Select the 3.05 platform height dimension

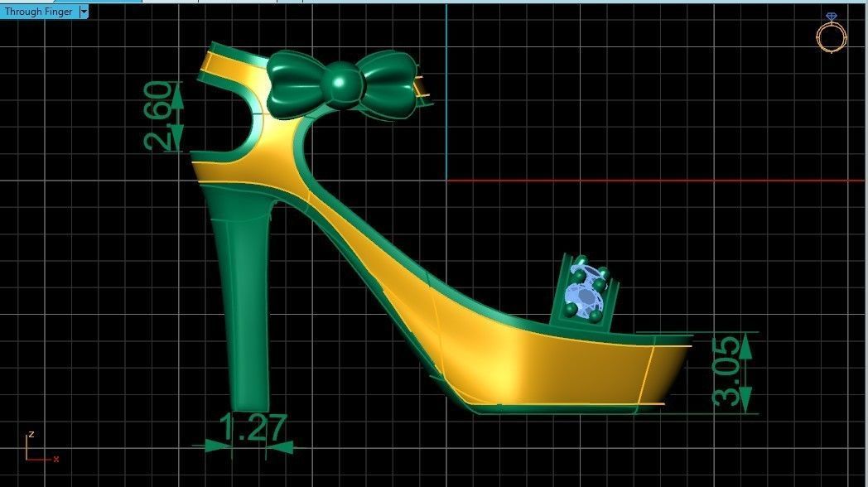point(726,372)
